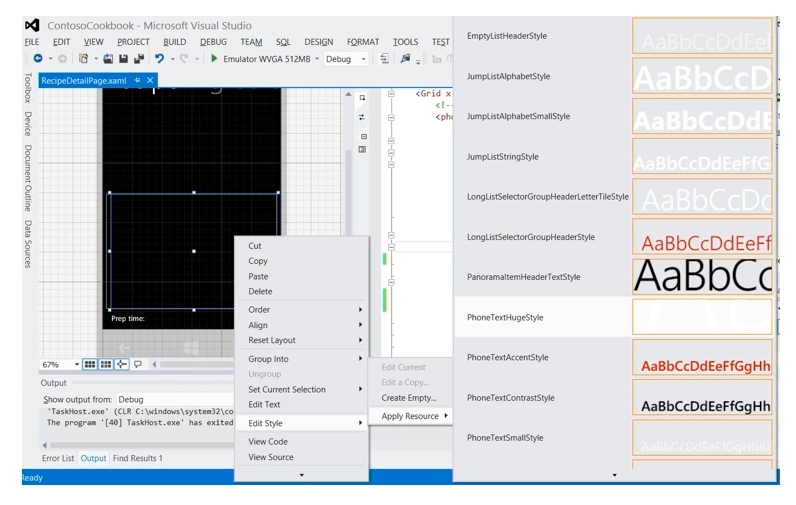Open the Toolbox side panel tab
The image size is (796, 505).
click(x=28, y=87)
